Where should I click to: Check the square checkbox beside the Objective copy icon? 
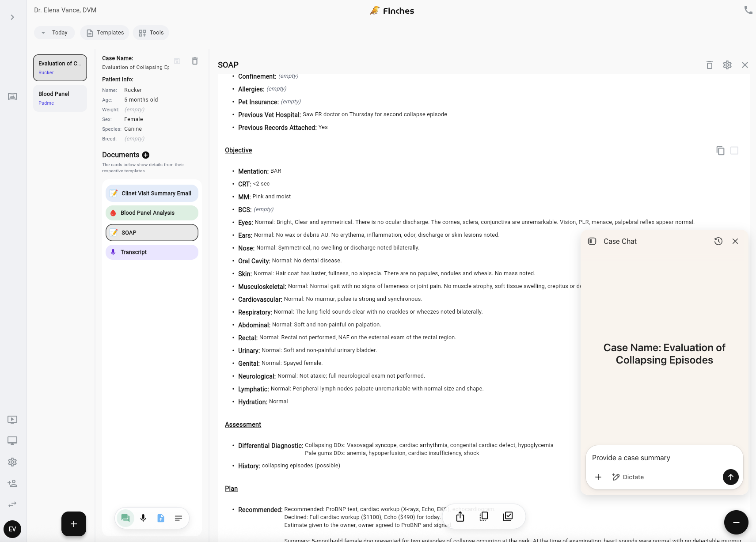point(733,151)
